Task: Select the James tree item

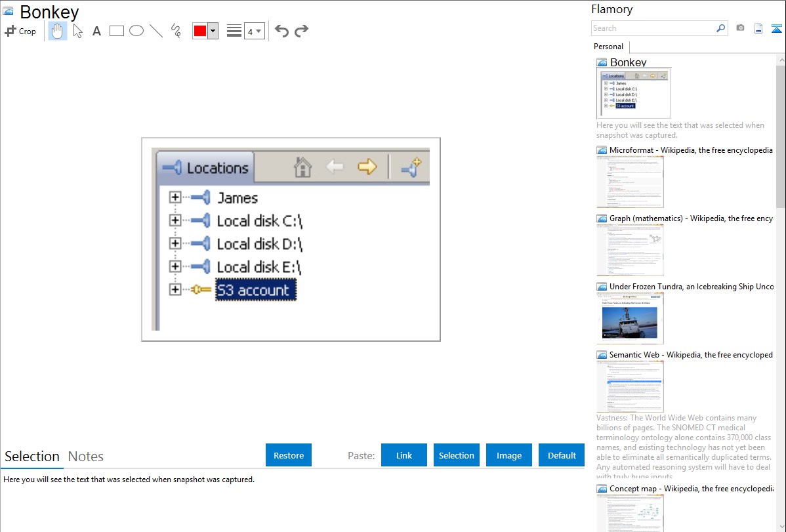Action: point(238,198)
